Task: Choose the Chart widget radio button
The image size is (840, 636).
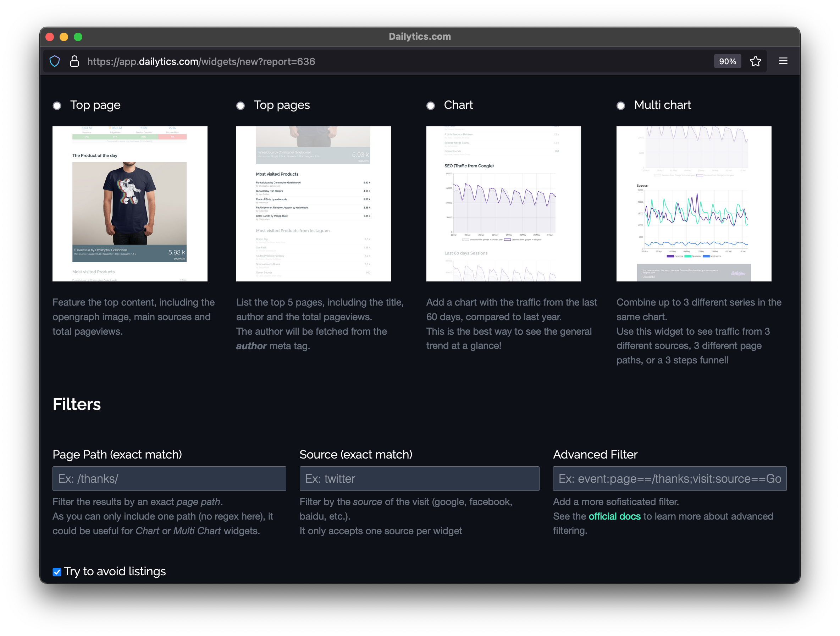Action: 431,106
